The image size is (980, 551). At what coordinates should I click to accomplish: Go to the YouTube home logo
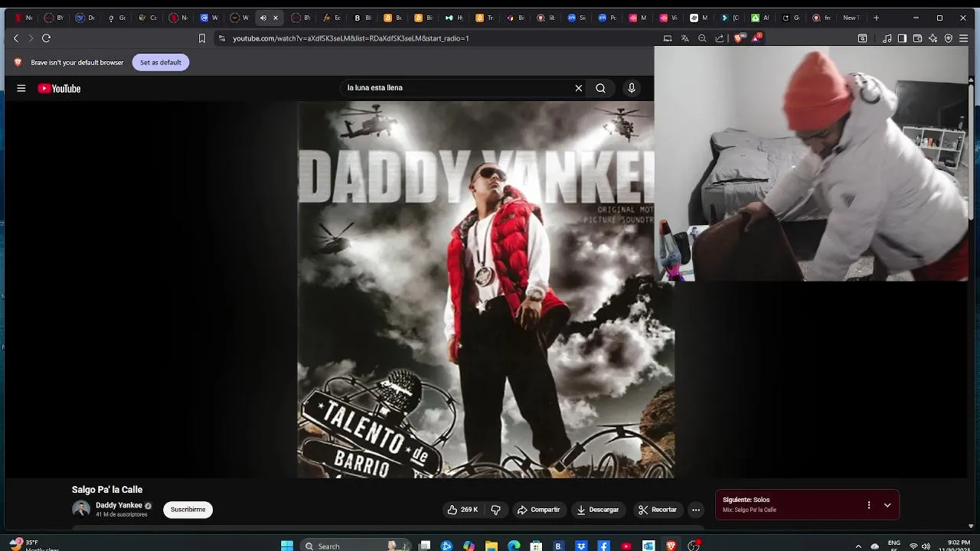tap(59, 88)
